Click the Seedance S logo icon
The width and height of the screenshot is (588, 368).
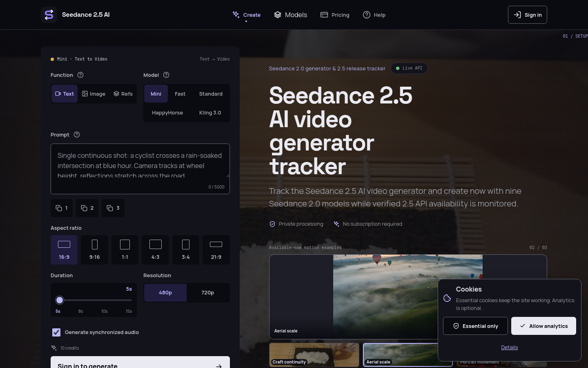[49, 15]
